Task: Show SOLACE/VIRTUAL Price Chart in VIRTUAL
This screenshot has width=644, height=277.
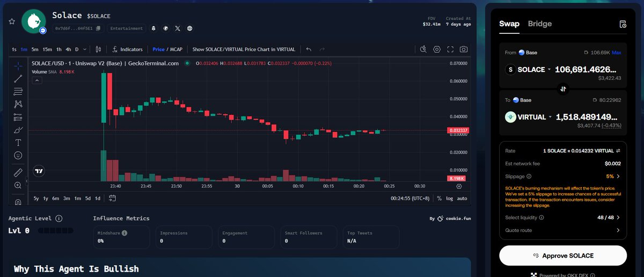Action: [x=244, y=49]
